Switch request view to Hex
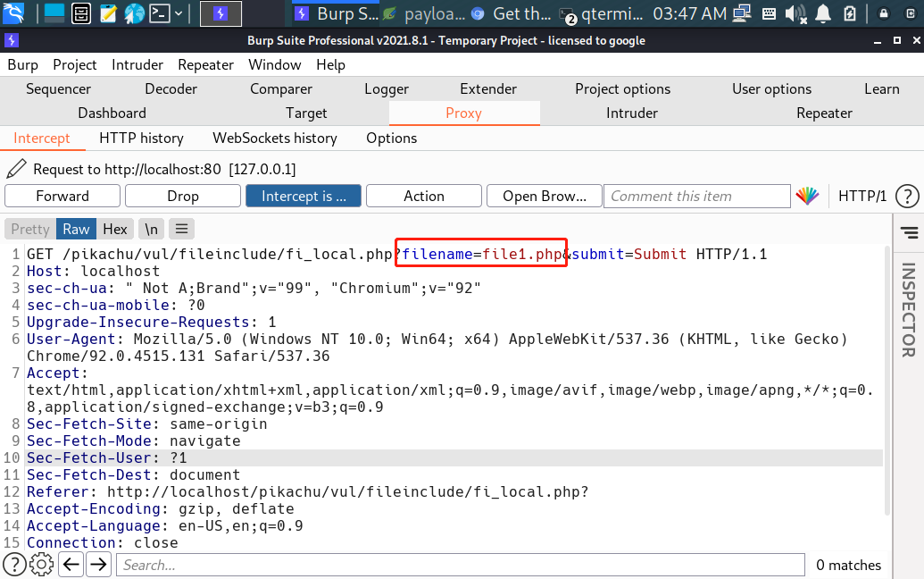 pyautogui.click(x=115, y=229)
